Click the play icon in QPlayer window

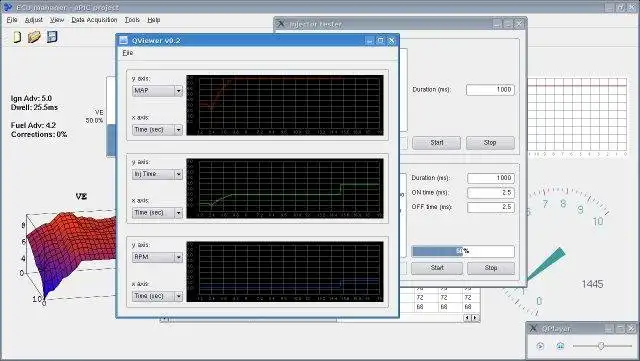point(540,346)
